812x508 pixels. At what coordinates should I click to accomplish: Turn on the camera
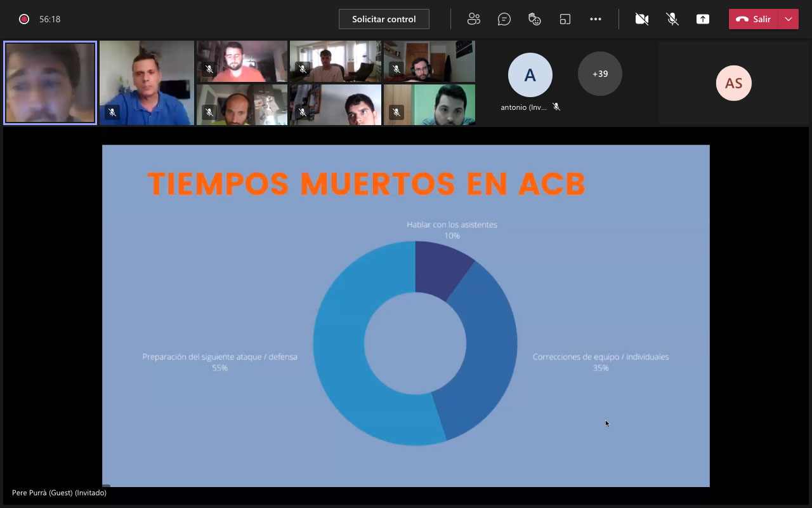[642, 19]
